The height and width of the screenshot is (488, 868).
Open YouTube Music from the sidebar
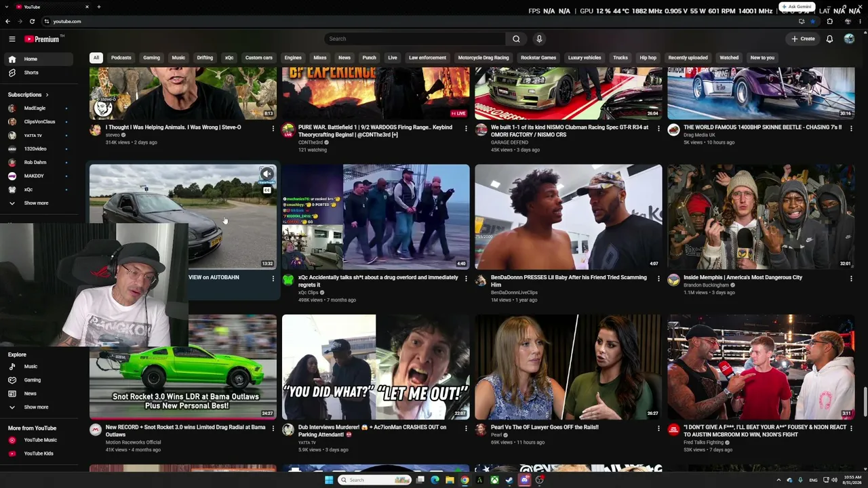click(38, 440)
